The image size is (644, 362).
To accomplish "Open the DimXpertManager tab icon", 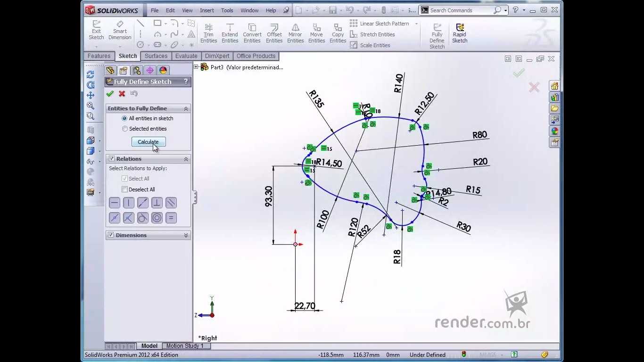I will tap(150, 70).
